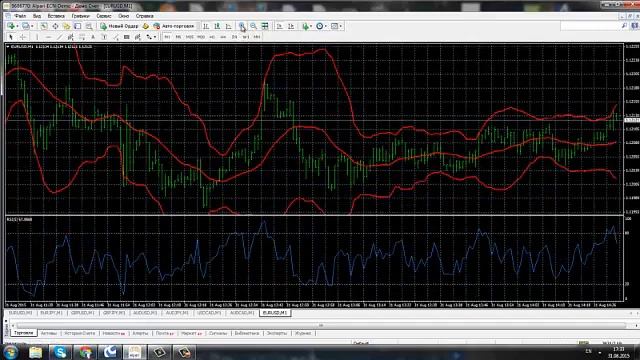
Task: Open the Data Window panel
Action: pyautogui.click(x=55, y=26)
